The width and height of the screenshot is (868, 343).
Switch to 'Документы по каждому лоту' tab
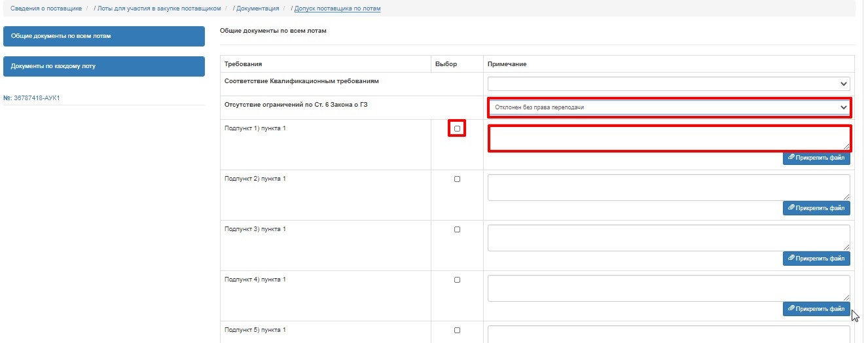click(104, 66)
